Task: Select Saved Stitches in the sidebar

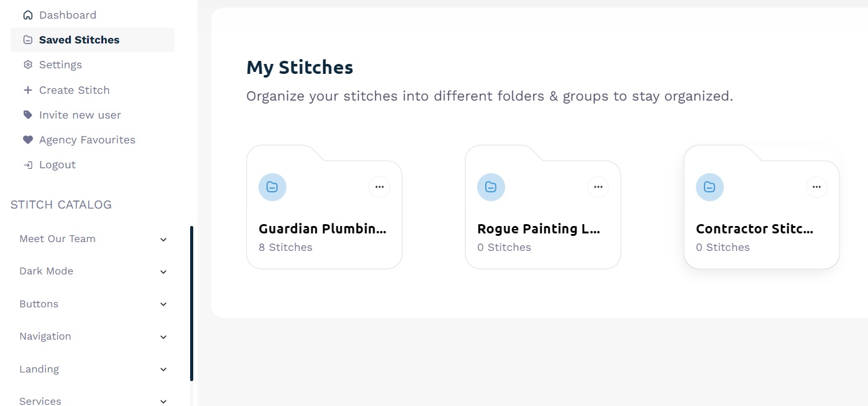Action: click(x=79, y=40)
